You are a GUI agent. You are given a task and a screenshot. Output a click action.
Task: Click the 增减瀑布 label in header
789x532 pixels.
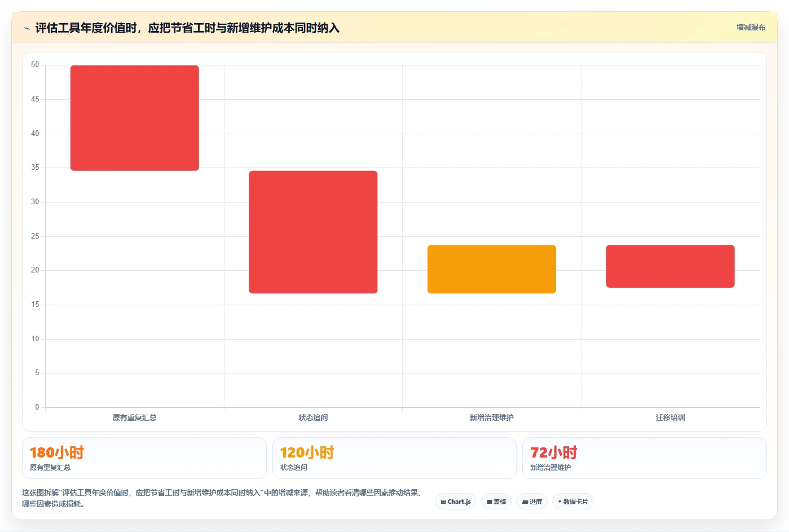(751, 27)
